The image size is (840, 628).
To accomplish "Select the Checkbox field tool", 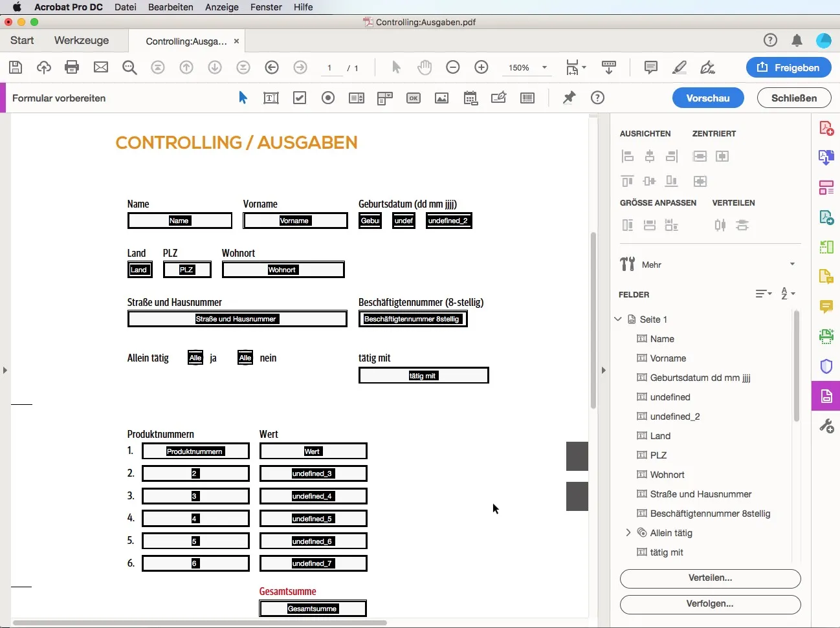I will click(x=300, y=98).
